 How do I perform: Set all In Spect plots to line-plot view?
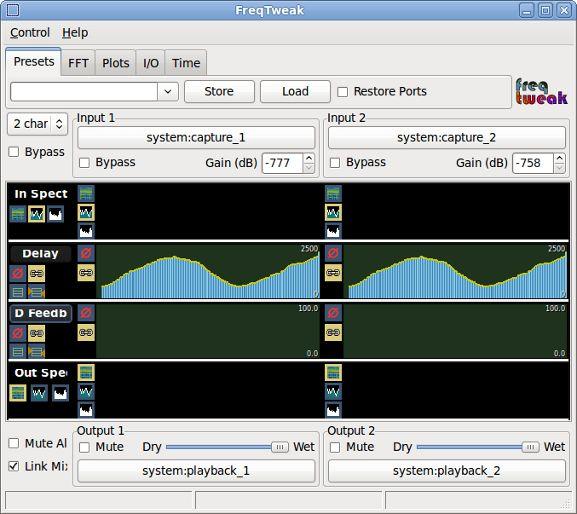pyautogui.click(x=37, y=214)
